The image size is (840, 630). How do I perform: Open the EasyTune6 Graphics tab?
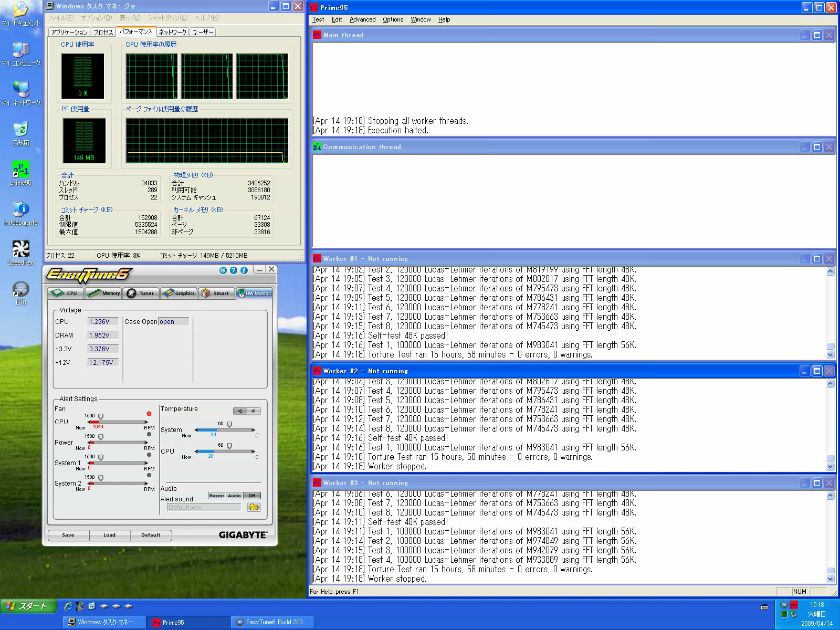179,293
